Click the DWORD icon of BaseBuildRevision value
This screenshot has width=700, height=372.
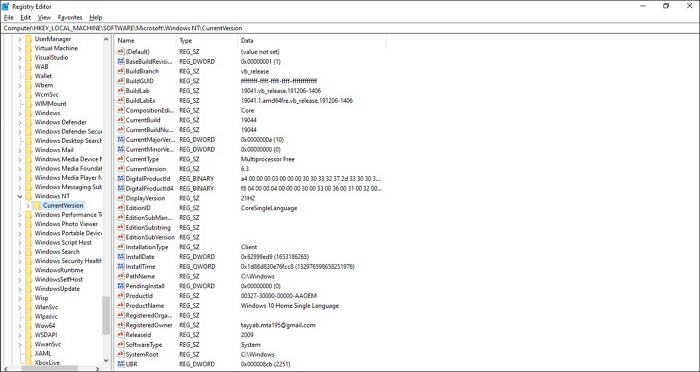click(x=120, y=61)
